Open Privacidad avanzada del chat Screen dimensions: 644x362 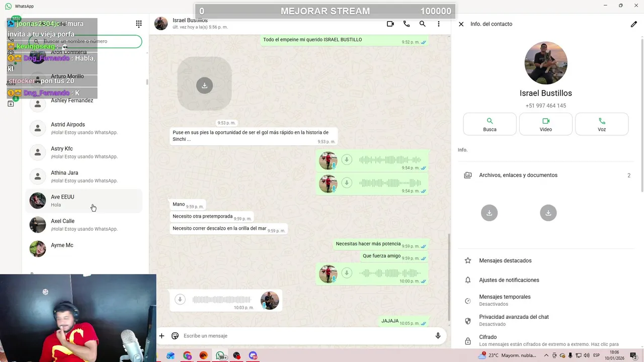click(546, 320)
